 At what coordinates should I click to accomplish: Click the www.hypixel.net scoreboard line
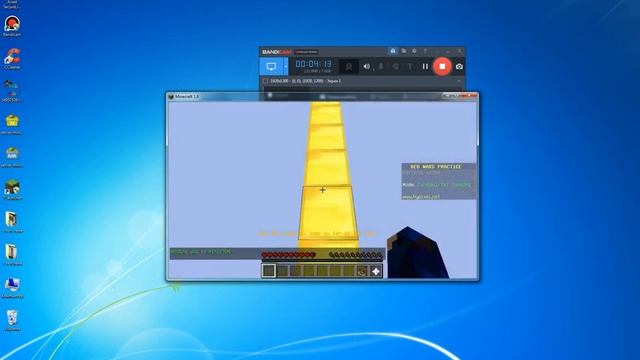coord(421,196)
